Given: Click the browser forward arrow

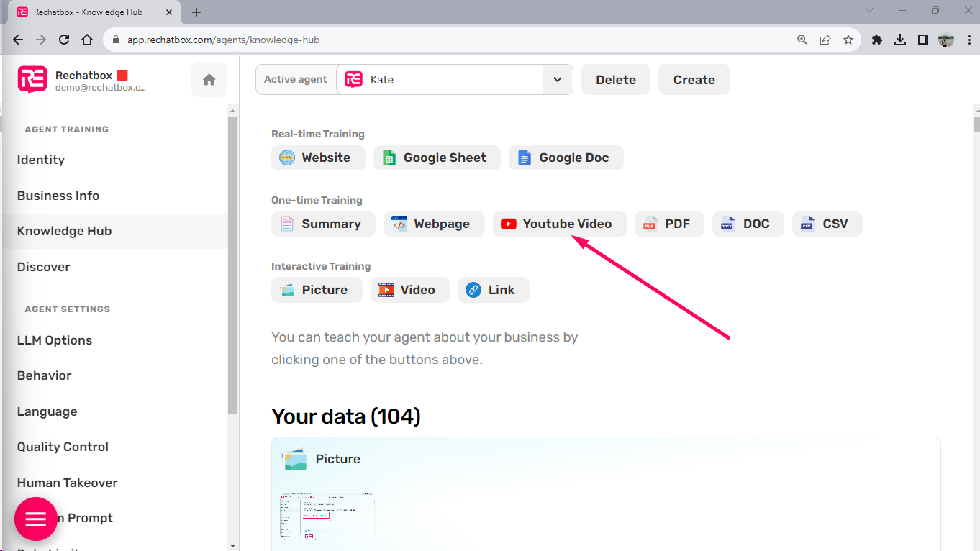Looking at the screenshot, I should point(41,40).
